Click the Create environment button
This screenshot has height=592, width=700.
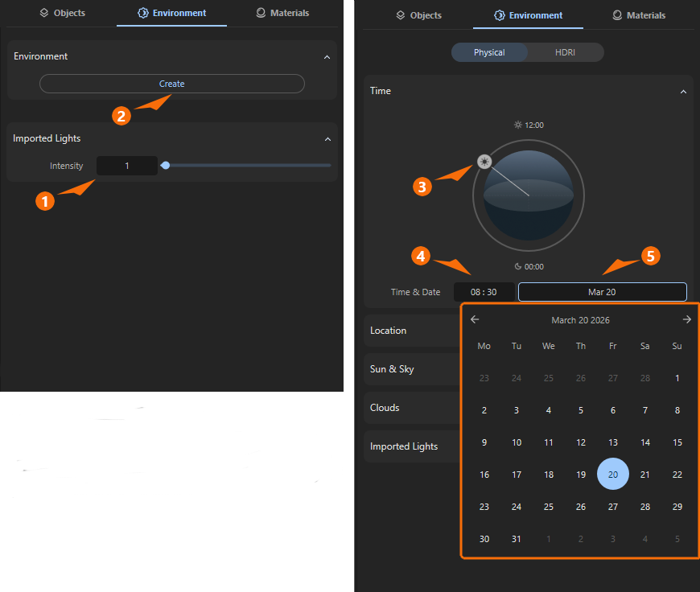pyautogui.click(x=171, y=84)
